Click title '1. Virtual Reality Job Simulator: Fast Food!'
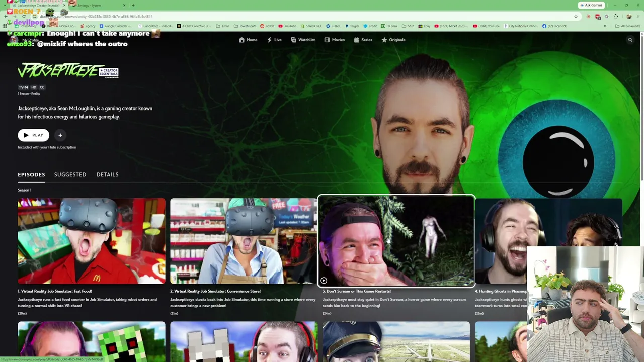 pyautogui.click(x=55, y=291)
